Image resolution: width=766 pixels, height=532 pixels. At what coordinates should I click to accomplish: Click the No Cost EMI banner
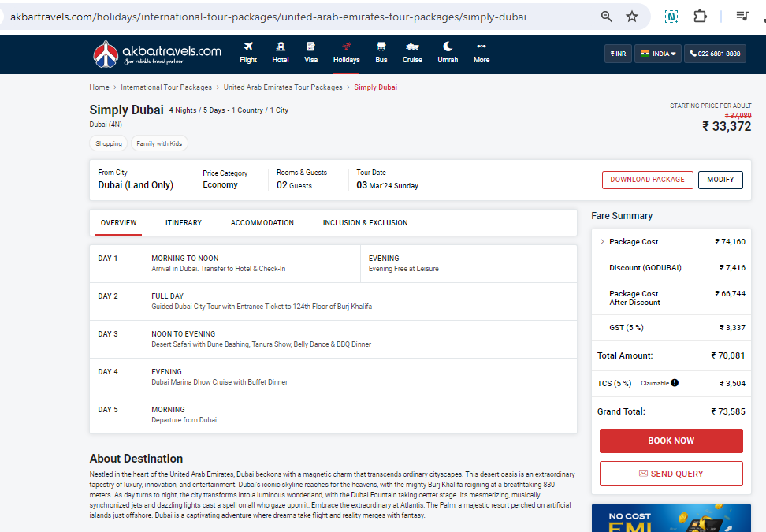(671, 518)
